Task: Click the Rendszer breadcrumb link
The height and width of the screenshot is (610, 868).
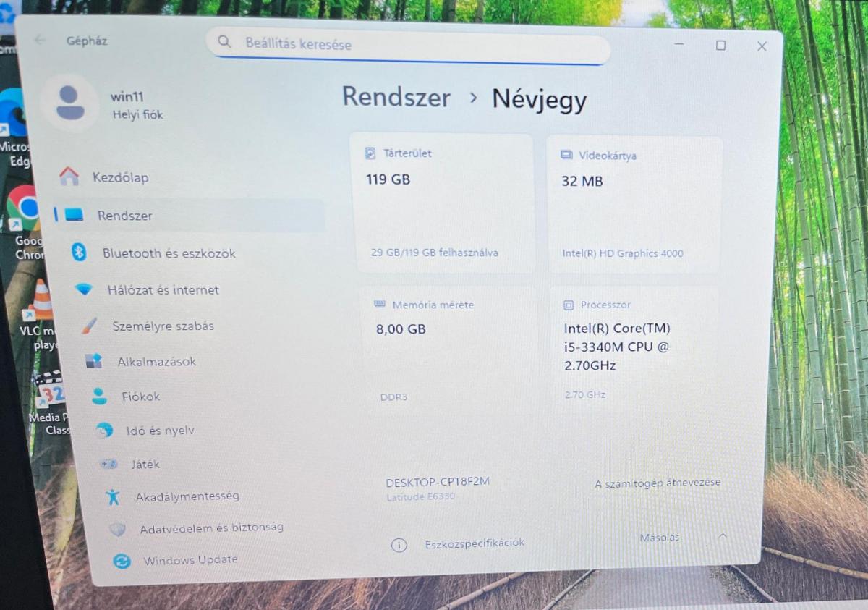Action: click(x=396, y=96)
